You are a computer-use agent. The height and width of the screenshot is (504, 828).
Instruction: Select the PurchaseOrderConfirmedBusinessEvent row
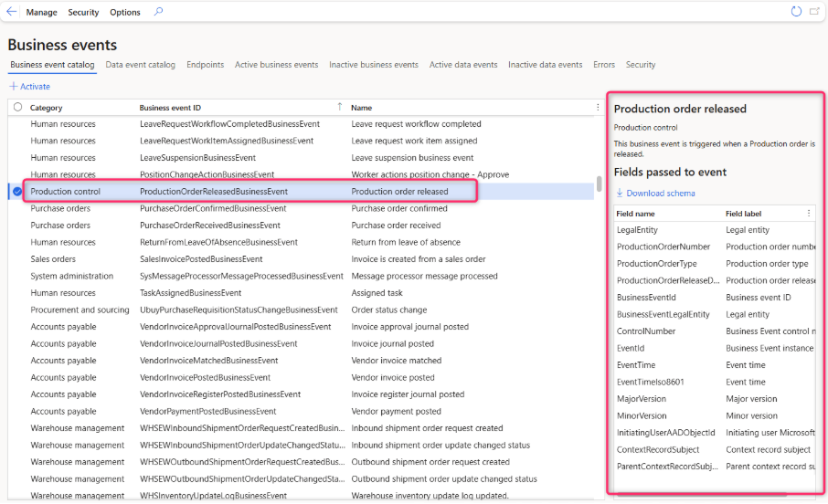pos(212,208)
